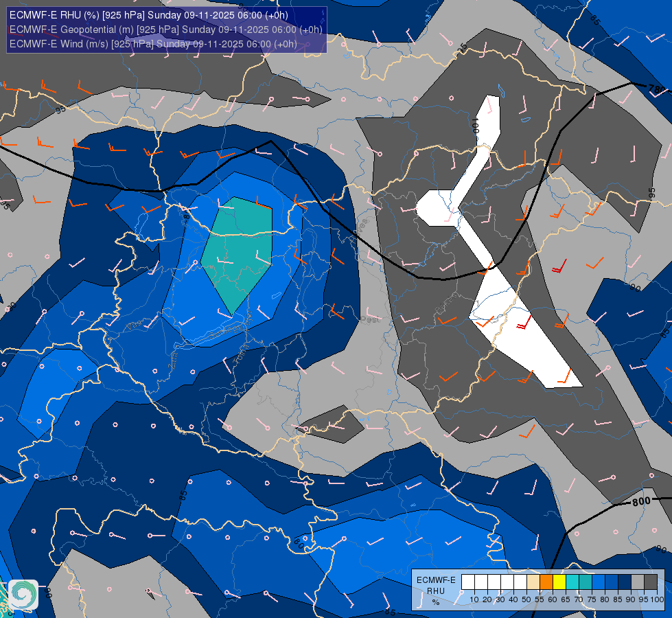Click the swirl logo icon
This screenshot has height=618, width=672.
tap(23, 594)
